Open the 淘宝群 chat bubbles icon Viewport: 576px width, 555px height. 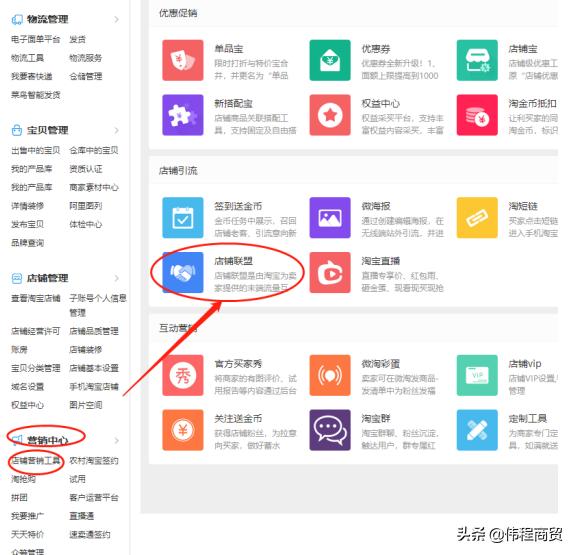tap(330, 430)
